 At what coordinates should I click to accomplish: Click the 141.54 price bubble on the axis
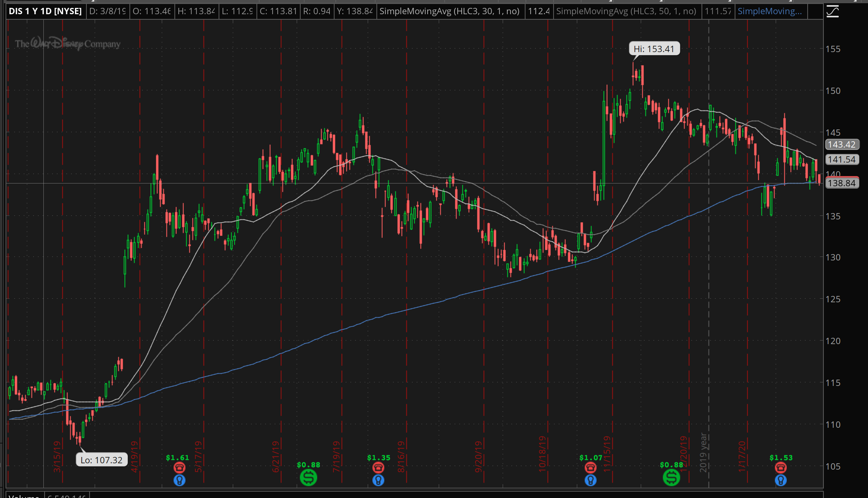(x=842, y=160)
